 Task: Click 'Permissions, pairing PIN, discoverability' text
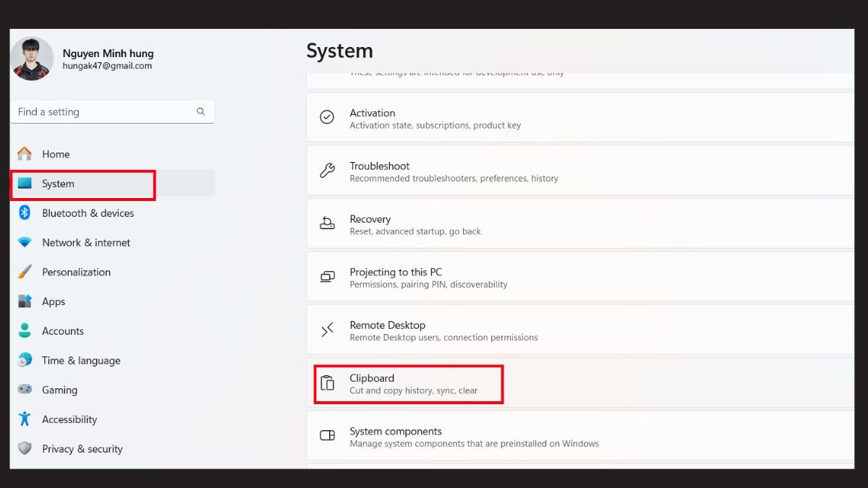pyautogui.click(x=428, y=285)
